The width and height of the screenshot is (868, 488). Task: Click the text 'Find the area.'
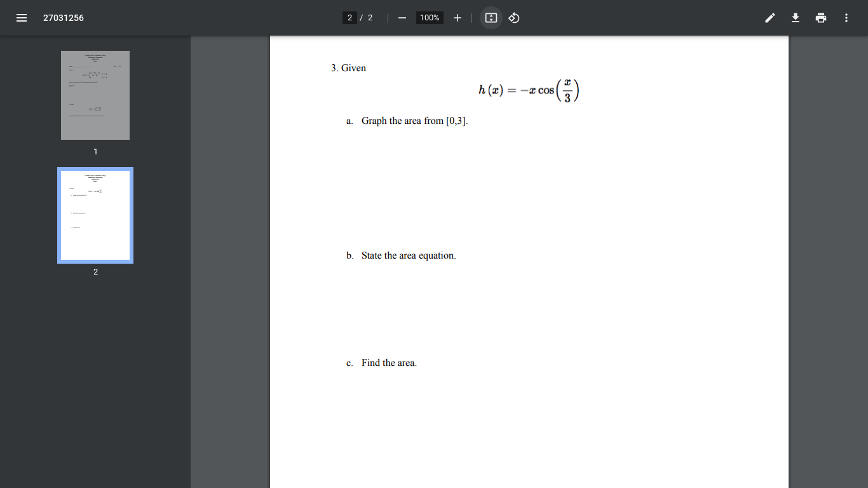[389, 363]
